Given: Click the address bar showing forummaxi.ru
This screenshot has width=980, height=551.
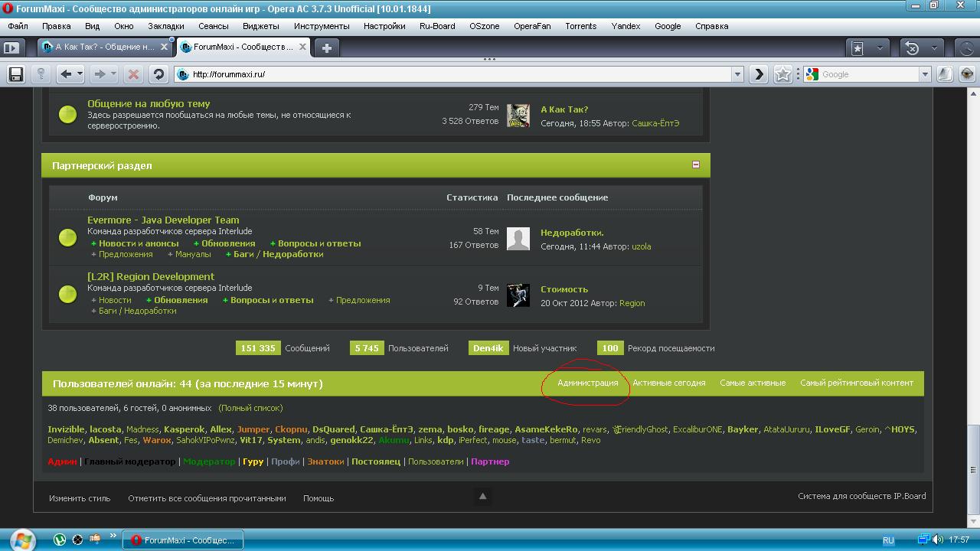Looking at the screenshot, I should click(461, 74).
